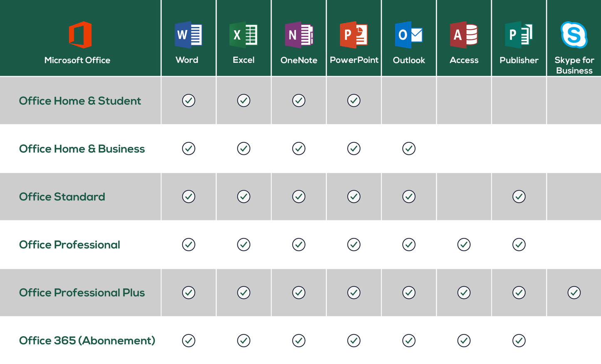This screenshot has width=601, height=364.
Task: Click the Outlook app icon
Action: pos(408,35)
